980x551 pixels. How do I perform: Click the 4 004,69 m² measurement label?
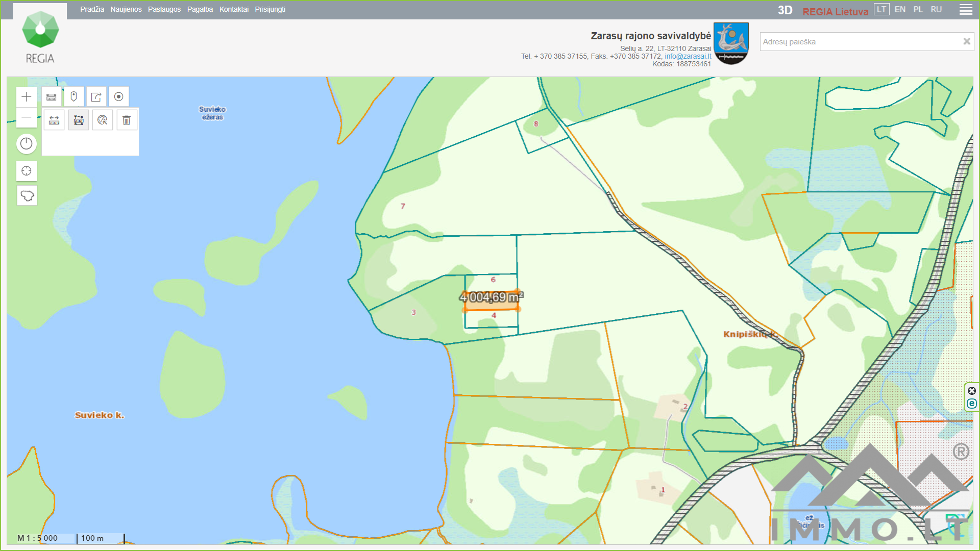[492, 297]
